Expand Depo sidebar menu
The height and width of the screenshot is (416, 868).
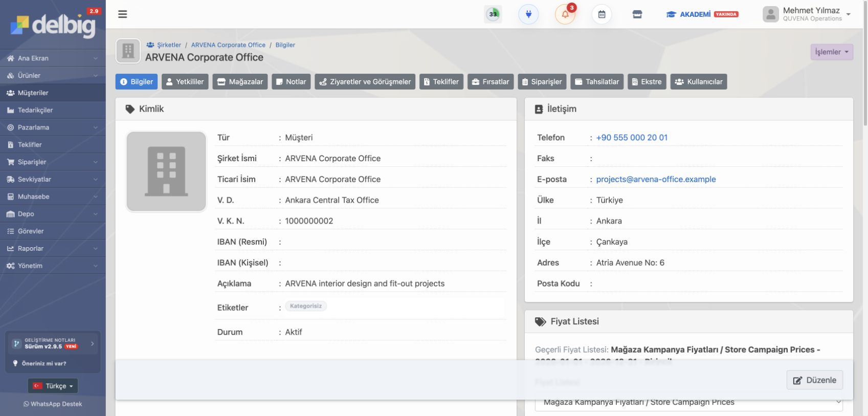[53, 214]
